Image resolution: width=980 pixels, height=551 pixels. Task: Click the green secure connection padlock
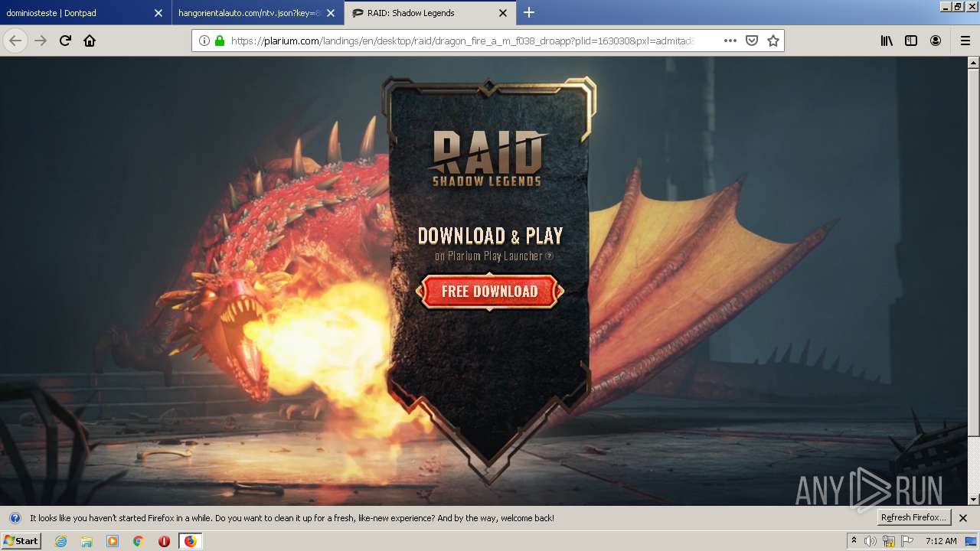(x=220, y=41)
